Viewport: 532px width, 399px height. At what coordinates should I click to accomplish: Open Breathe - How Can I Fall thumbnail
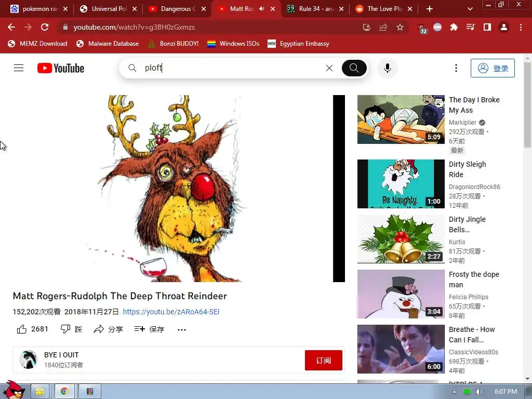[401, 349]
